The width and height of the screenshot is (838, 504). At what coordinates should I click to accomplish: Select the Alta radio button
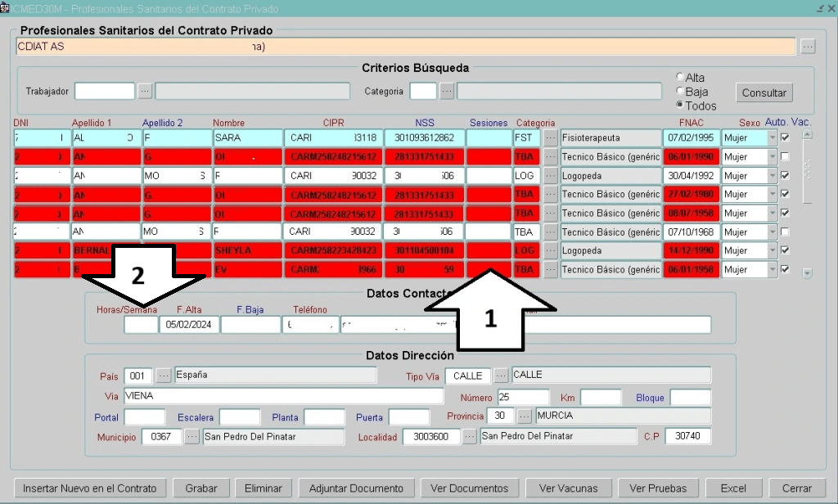tap(680, 78)
